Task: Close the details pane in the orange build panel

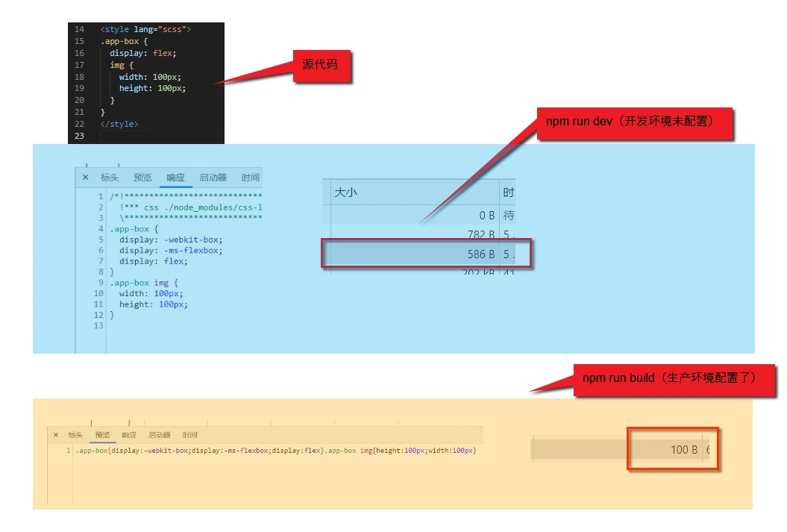Action: (x=56, y=435)
